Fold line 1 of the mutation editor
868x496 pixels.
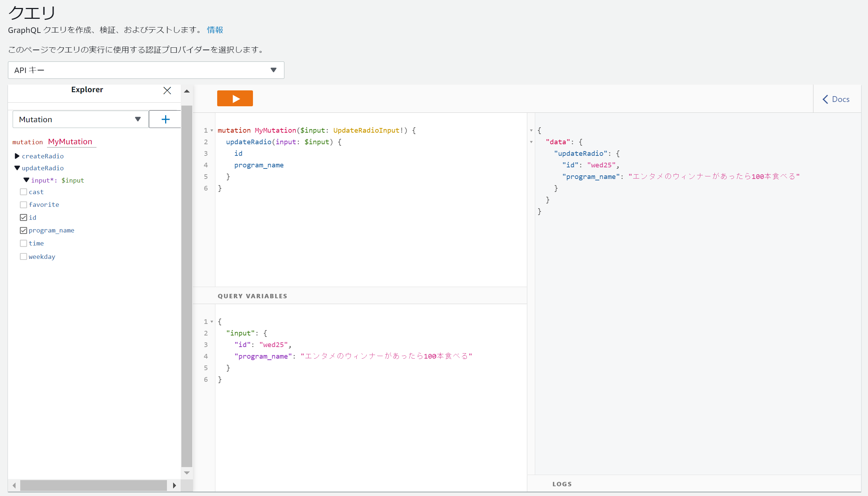(212, 131)
